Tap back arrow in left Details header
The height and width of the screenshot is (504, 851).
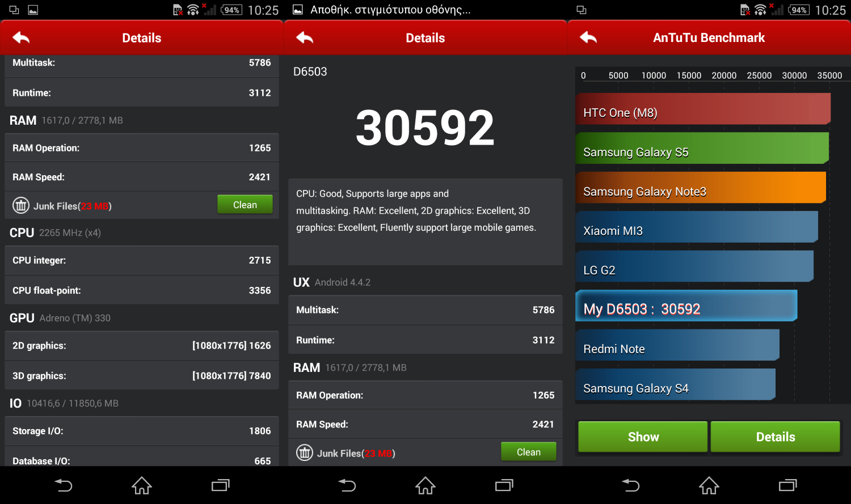(21, 38)
